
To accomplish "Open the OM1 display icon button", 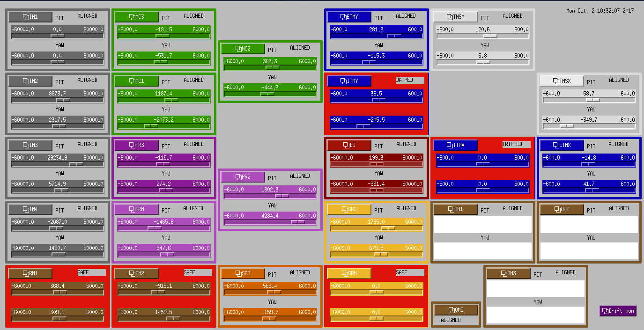I will [455, 209].
